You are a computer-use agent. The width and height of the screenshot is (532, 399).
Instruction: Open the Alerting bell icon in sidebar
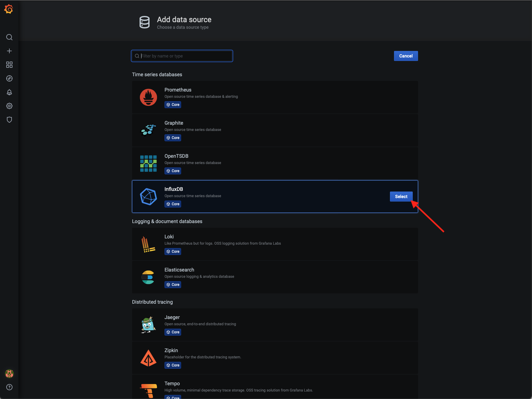click(x=9, y=92)
